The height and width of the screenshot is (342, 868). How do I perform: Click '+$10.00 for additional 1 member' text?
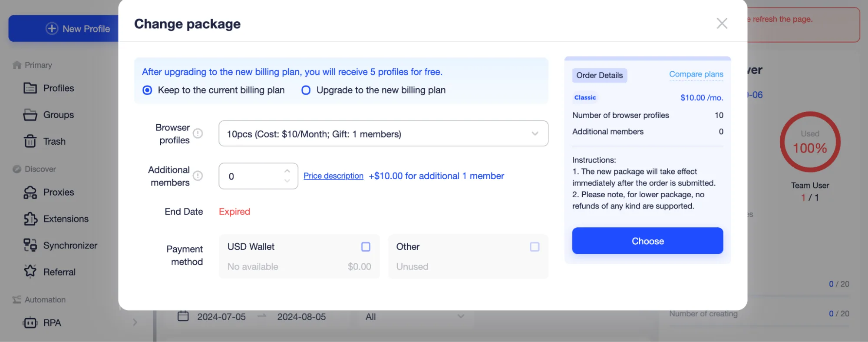[436, 176]
